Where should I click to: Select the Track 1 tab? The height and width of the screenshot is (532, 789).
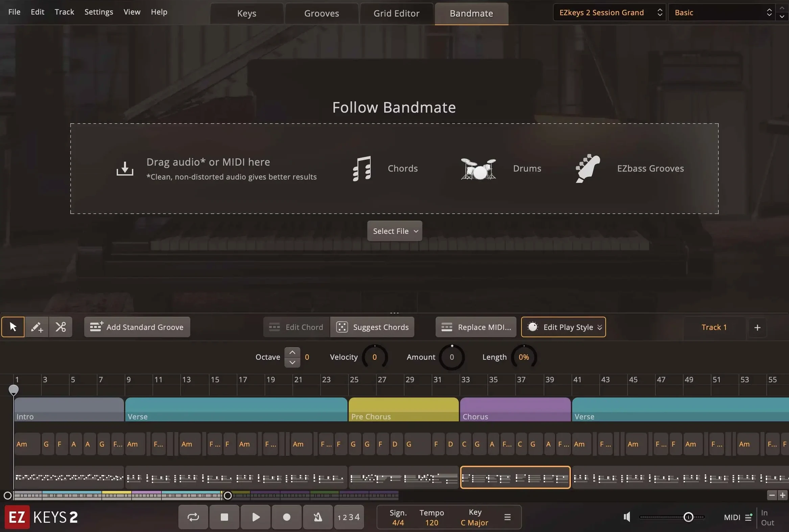[714, 327]
